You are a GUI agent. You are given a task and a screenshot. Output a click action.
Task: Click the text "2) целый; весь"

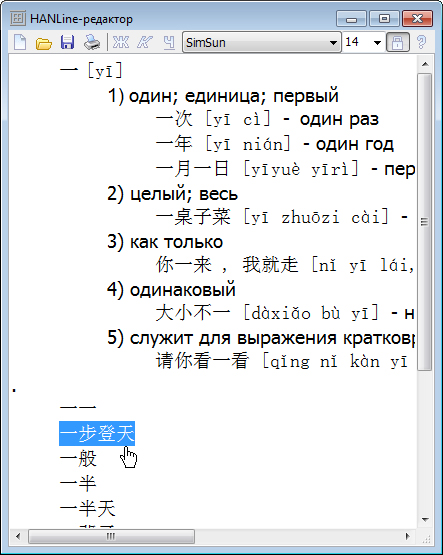point(173,194)
